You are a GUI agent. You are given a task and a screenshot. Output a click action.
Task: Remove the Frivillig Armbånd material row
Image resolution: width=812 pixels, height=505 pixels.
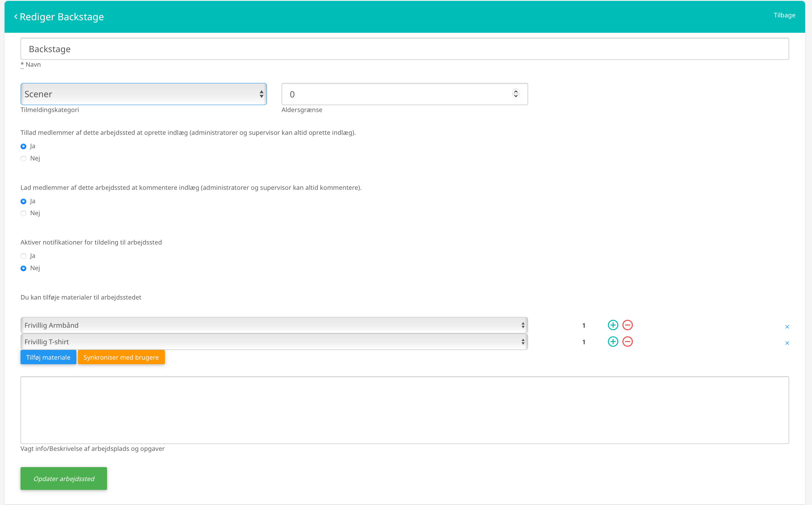tap(787, 327)
